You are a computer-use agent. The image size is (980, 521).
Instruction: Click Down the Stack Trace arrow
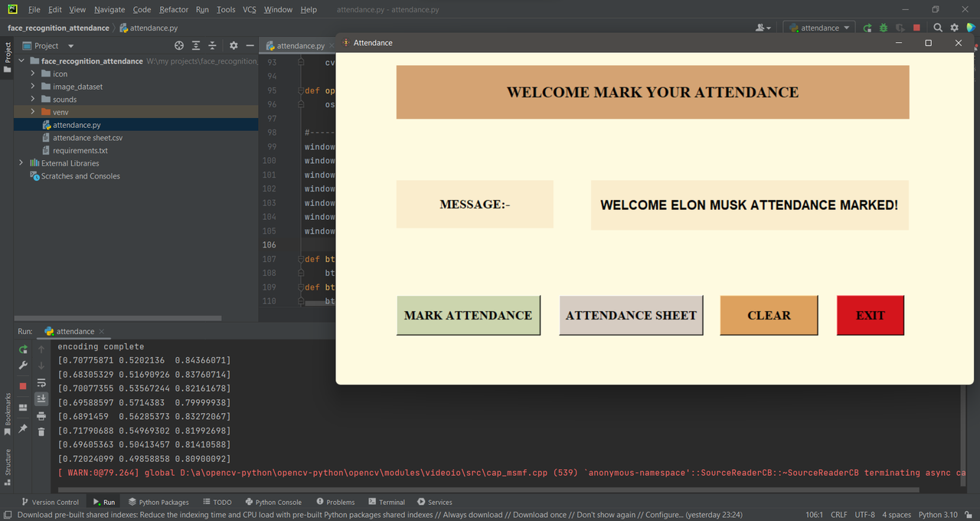point(41,365)
